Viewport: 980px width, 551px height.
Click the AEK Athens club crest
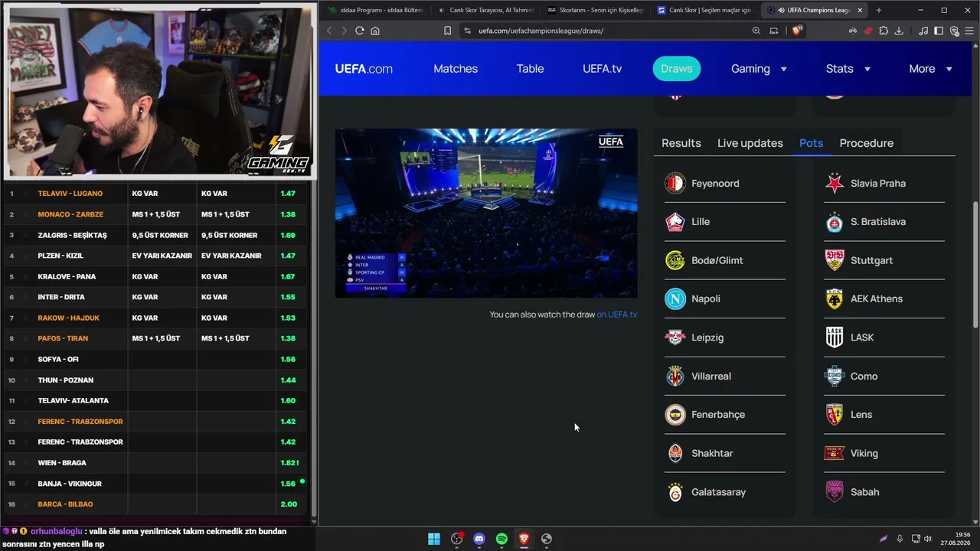pyautogui.click(x=835, y=299)
